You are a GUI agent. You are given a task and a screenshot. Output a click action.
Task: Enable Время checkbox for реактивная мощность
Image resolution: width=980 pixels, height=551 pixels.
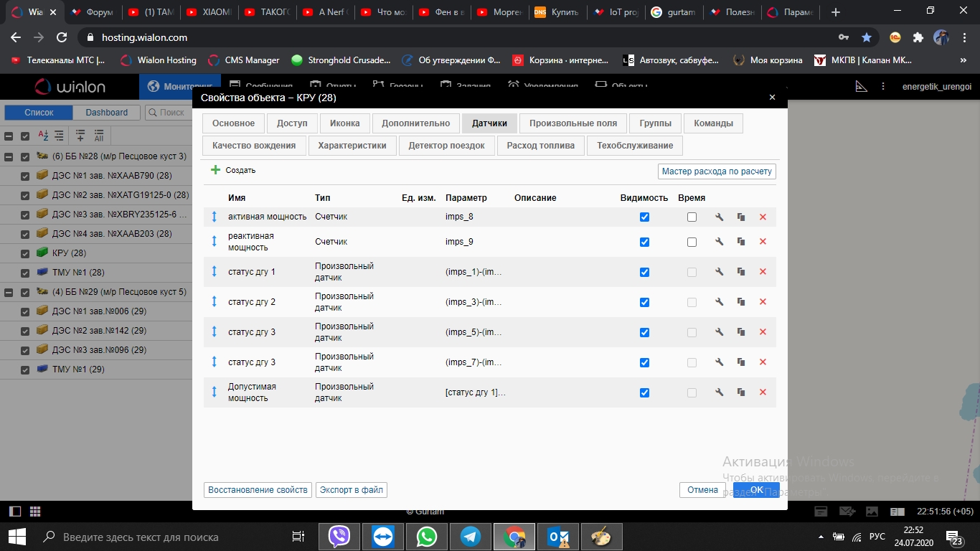(692, 242)
